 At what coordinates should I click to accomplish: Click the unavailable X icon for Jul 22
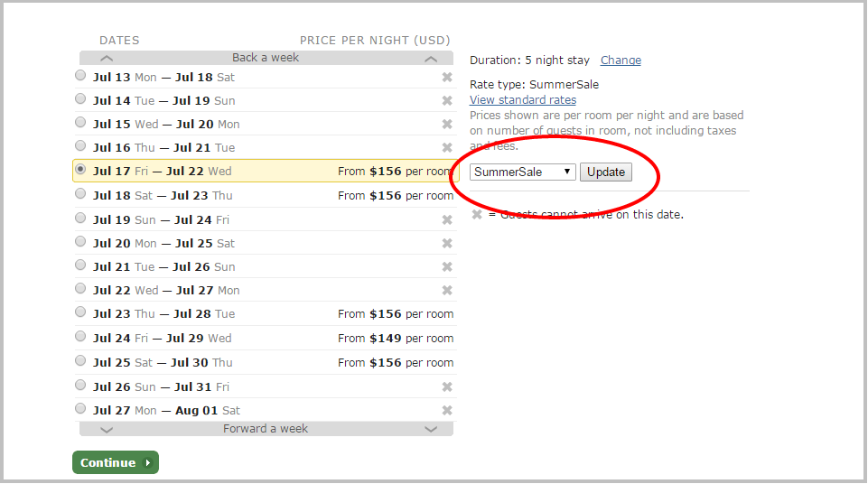click(x=446, y=291)
